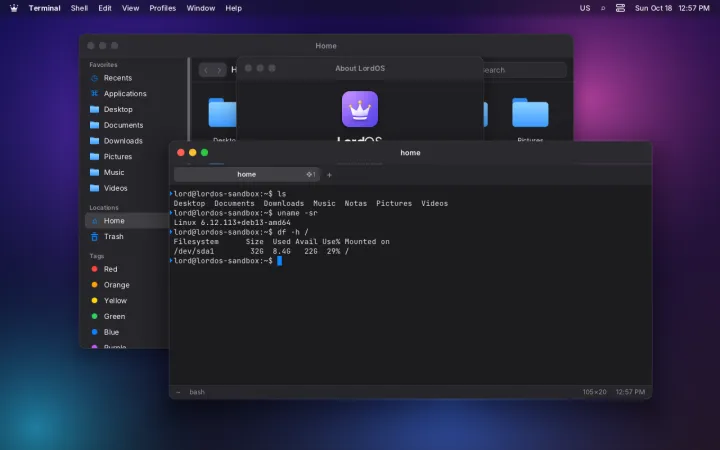Open the Control Center icon
Viewport: 720px width, 450px height.
pyautogui.click(x=620, y=8)
